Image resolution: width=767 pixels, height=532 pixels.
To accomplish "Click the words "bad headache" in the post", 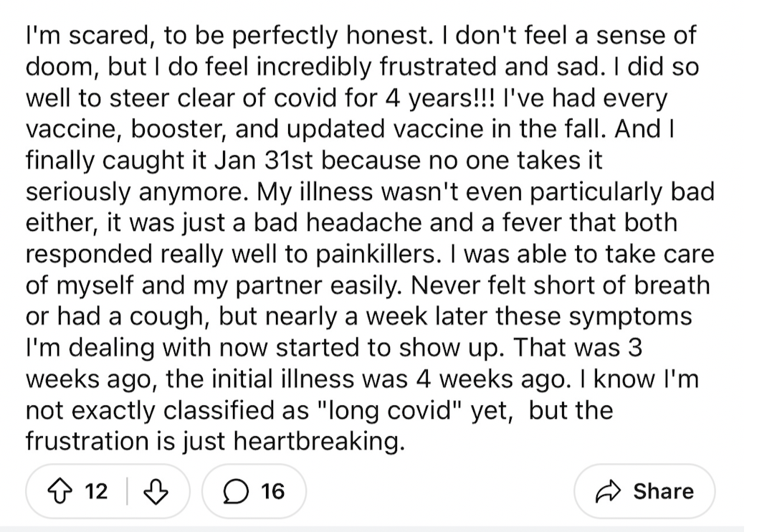I will click(x=338, y=223).
